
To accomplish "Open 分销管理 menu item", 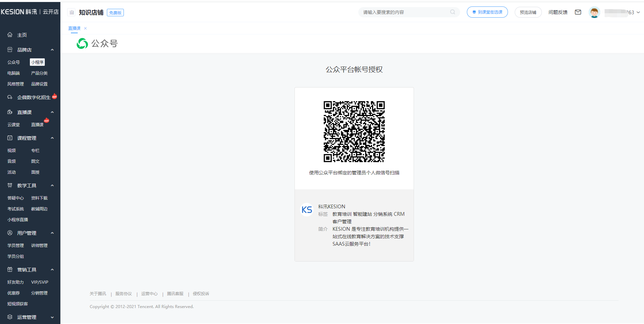I will coord(39,293).
